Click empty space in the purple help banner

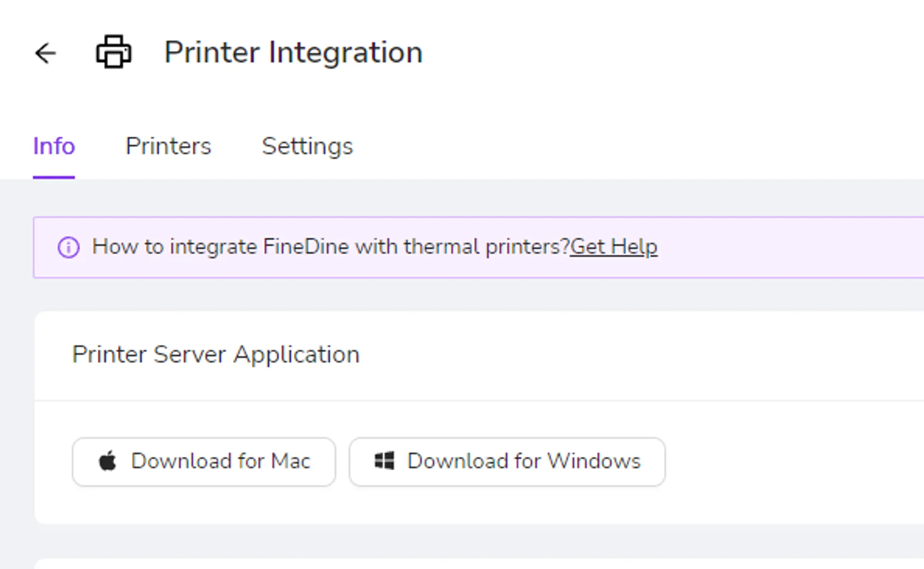[789, 247]
